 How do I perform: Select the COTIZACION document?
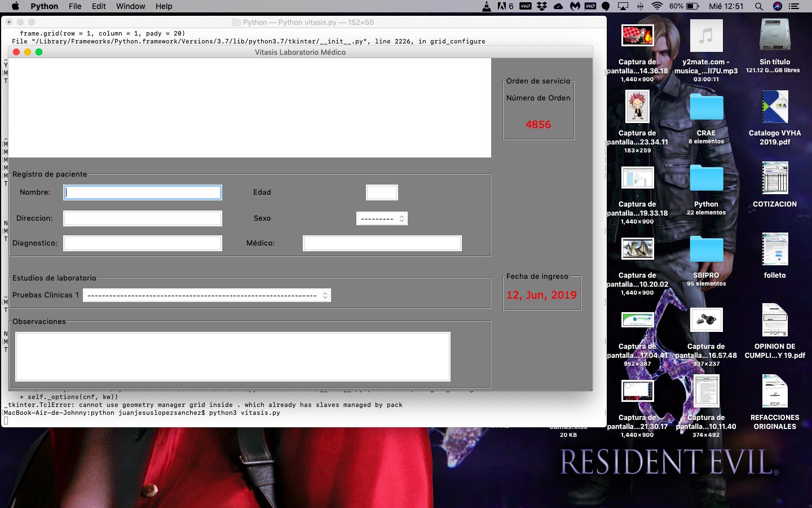point(775,178)
